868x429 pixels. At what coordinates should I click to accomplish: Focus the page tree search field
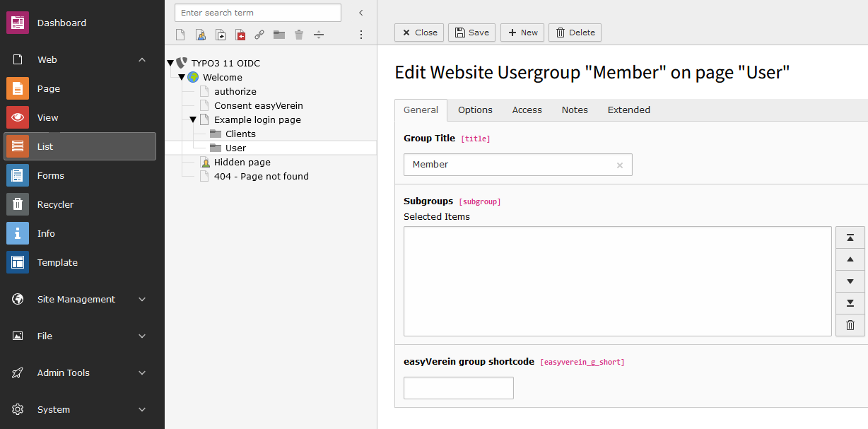coord(258,13)
